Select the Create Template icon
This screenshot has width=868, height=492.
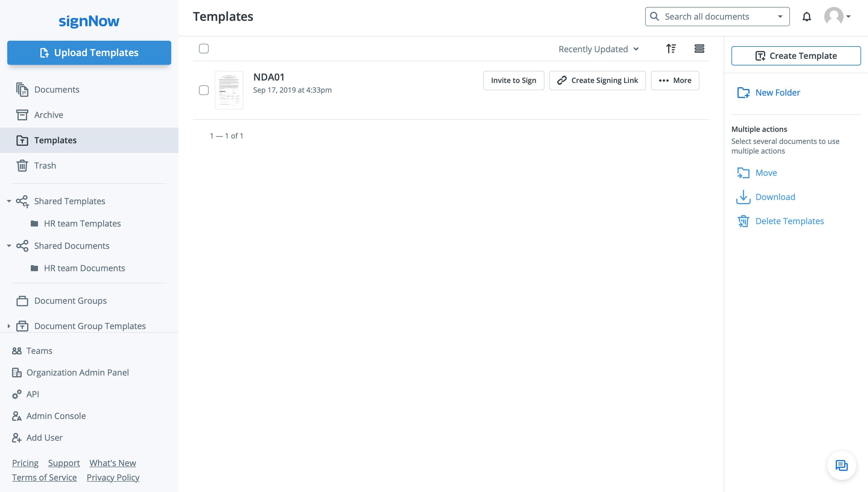760,56
